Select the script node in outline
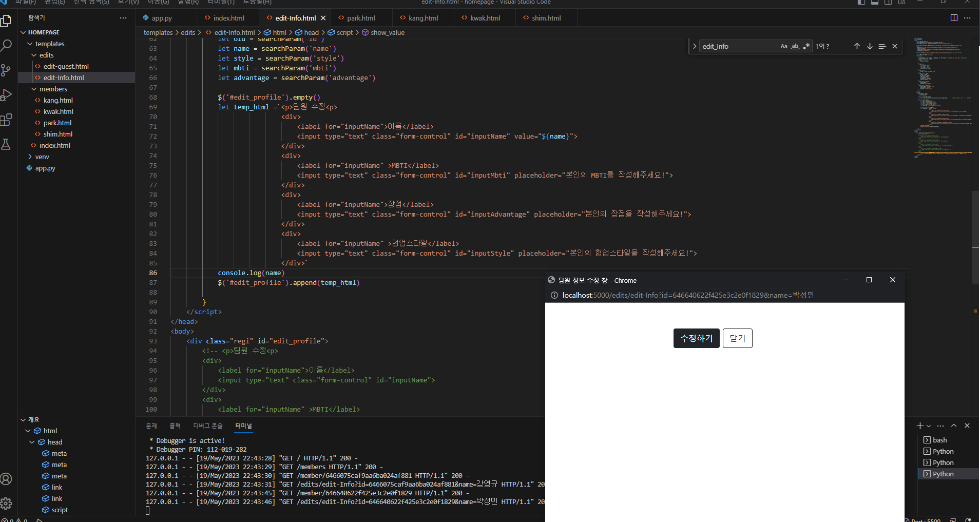This screenshot has width=980, height=522. [x=60, y=510]
